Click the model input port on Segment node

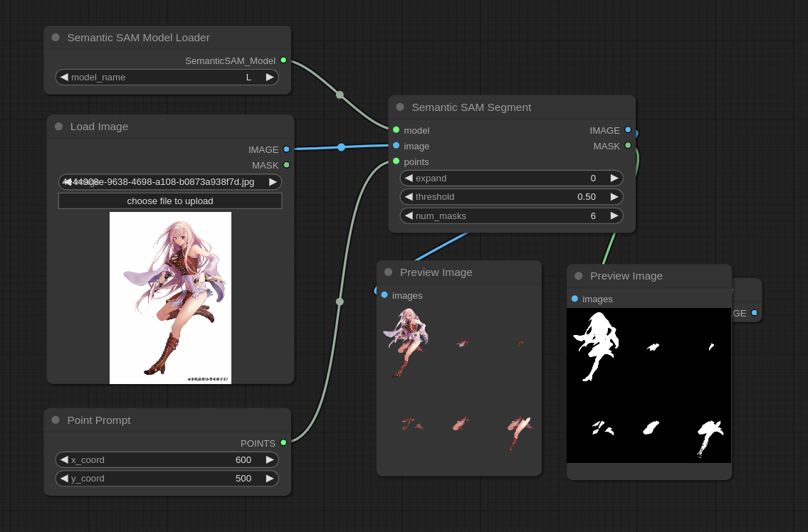[396, 129]
